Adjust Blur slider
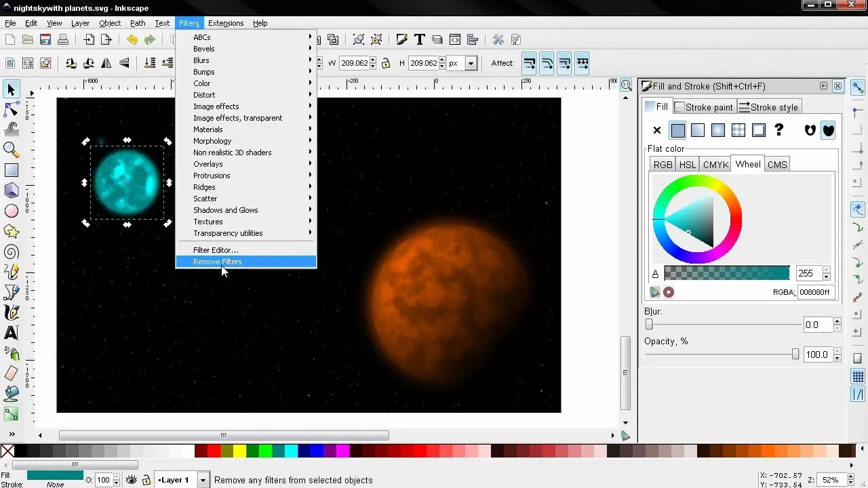This screenshot has width=868, height=488. tap(722, 325)
